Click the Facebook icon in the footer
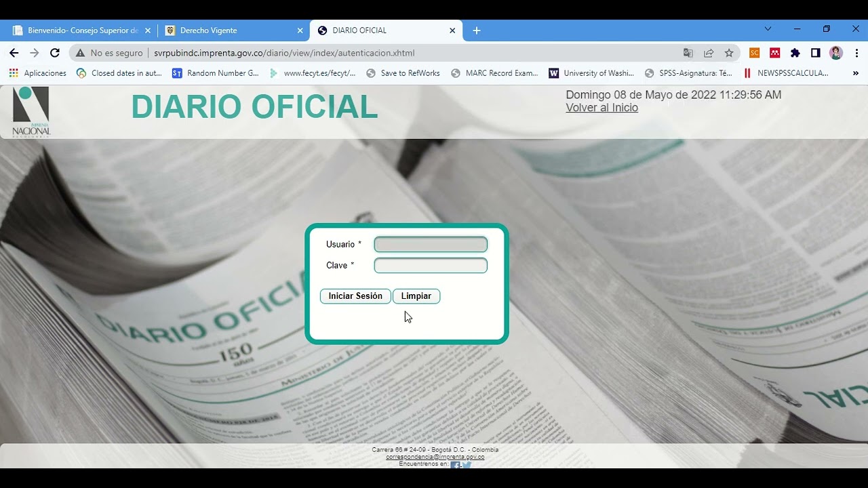Viewport: 868px width, 488px height. (456, 465)
